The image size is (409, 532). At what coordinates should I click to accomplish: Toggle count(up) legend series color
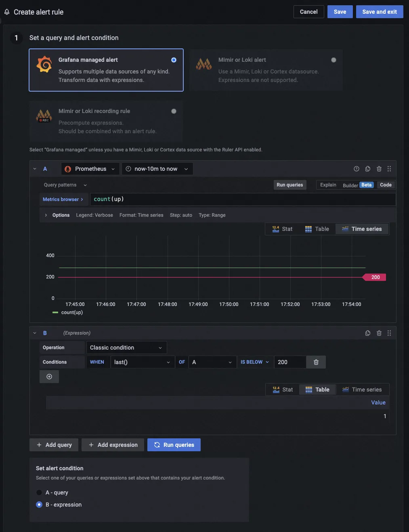pyautogui.click(x=55, y=312)
